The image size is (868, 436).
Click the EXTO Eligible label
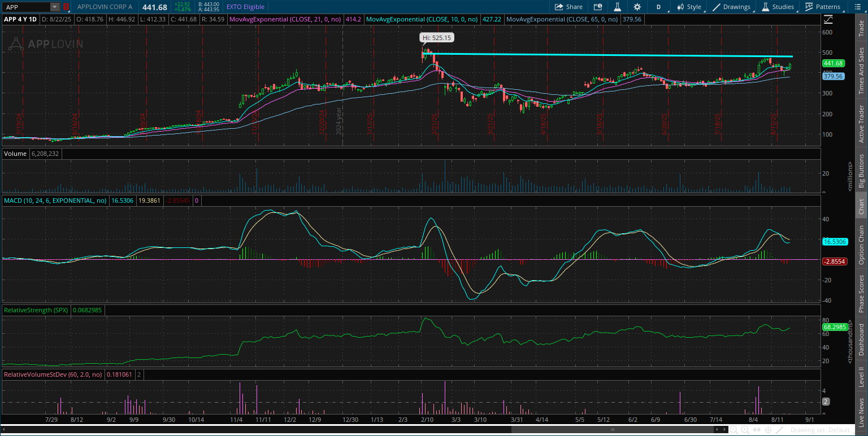pos(245,7)
